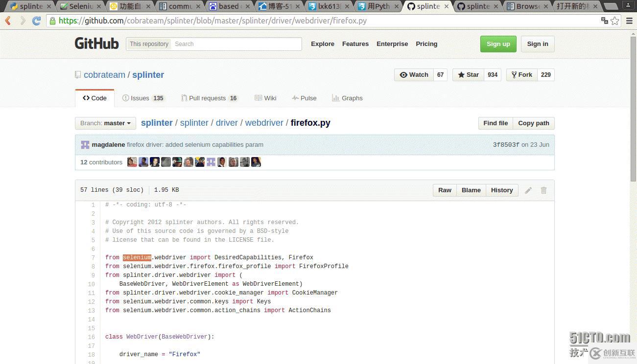Click the Sign in button
Screen dimensions: 637x364
click(x=538, y=44)
